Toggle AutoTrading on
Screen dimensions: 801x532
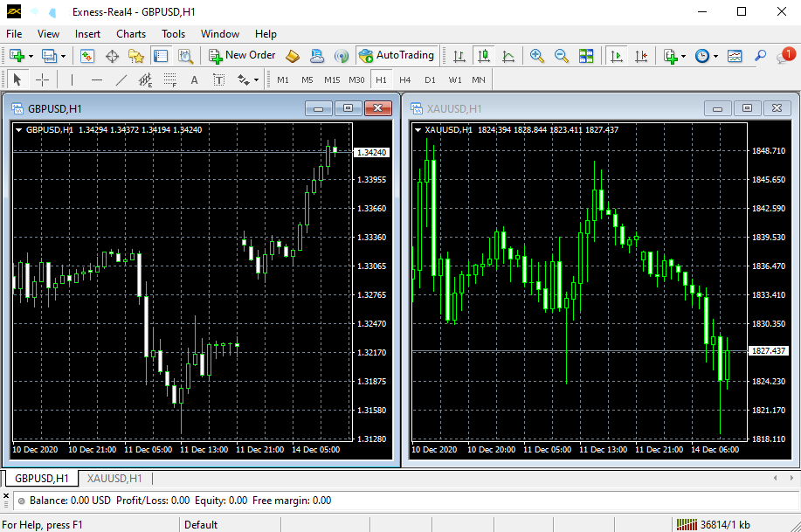pos(397,55)
